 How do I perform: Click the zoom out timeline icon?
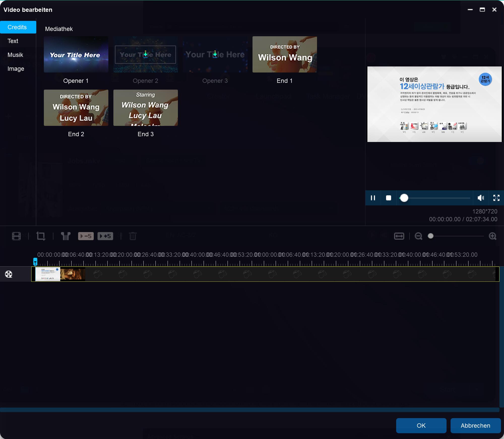coord(418,236)
